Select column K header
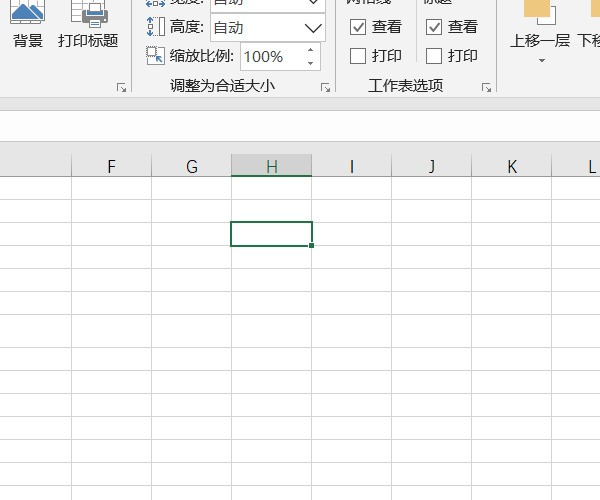The image size is (600, 500). [x=512, y=166]
